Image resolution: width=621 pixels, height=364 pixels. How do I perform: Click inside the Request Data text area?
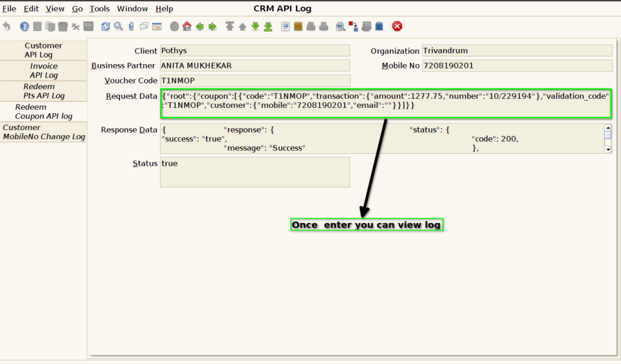pyautogui.click(x=386, y=104)
